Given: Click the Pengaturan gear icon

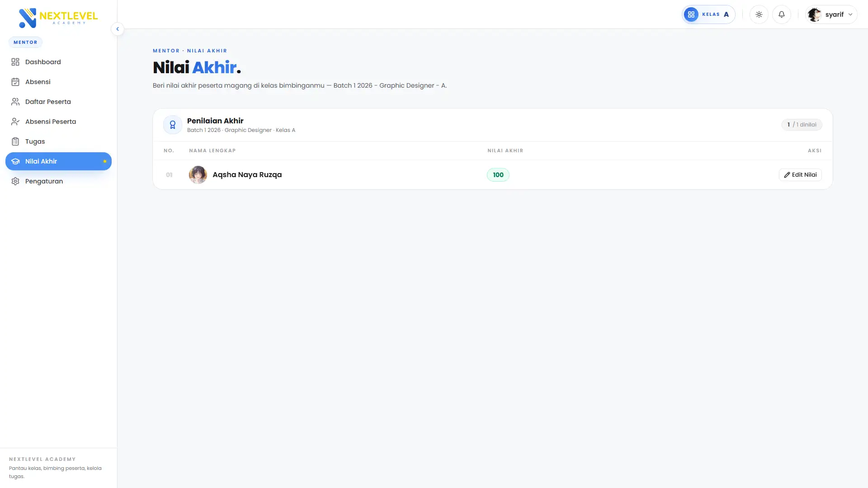Looking at the screenshot, I should click(x=15, y=181).
